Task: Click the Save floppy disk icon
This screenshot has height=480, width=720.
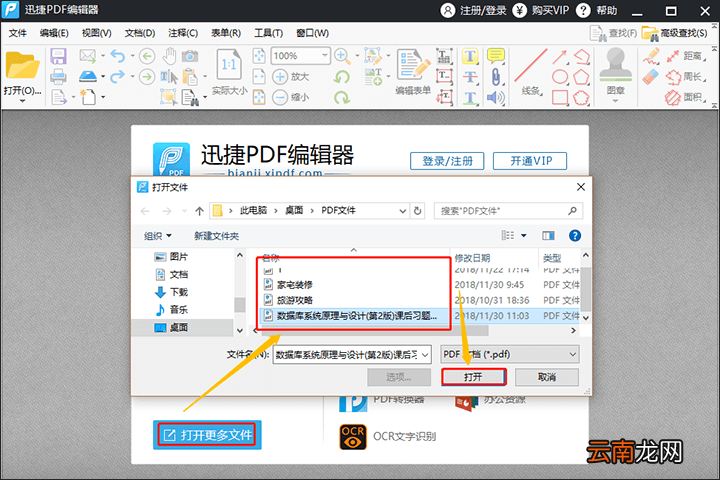Action: point(58,56)
